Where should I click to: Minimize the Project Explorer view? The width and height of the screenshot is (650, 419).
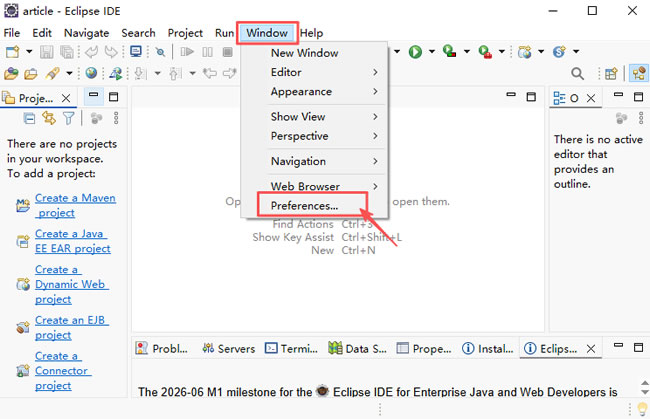pyautogui.click(x=93, y=97)
